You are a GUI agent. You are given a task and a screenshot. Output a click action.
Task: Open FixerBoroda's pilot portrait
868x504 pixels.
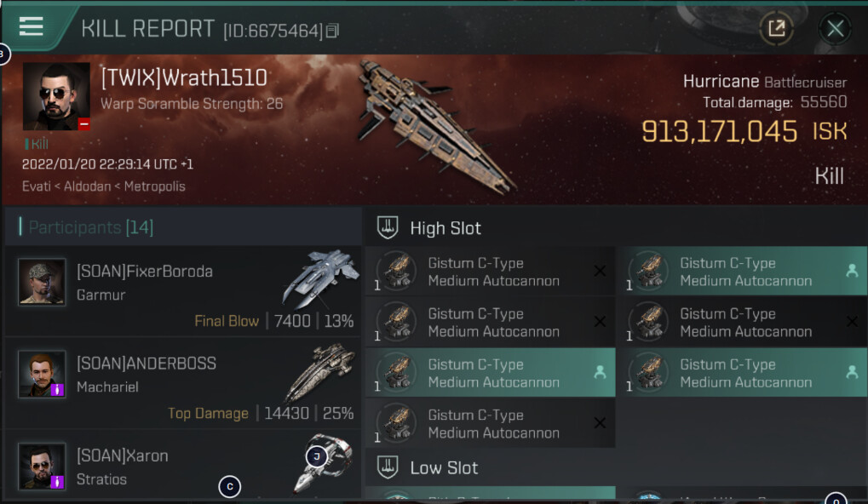click(42, 282)
